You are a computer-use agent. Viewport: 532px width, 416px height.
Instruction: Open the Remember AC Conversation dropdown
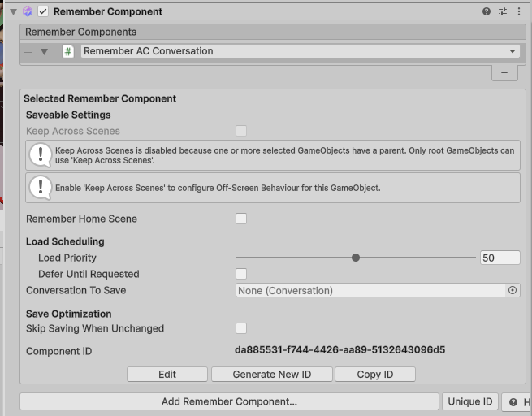coord(301,51)
